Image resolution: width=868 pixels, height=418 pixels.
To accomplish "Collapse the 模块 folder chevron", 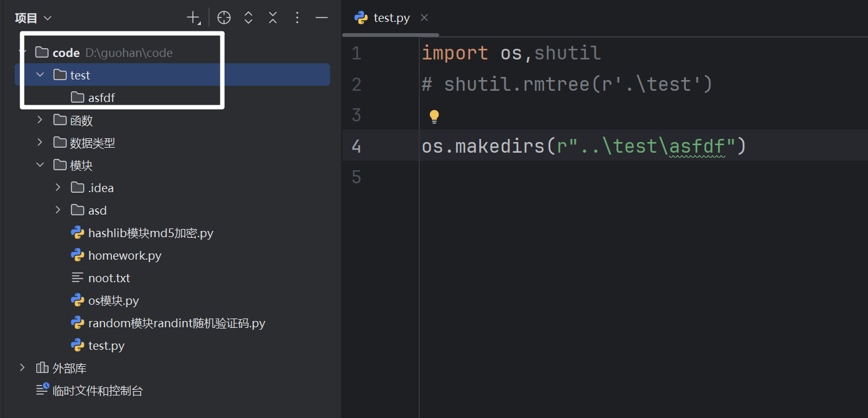I will point(41,165).
